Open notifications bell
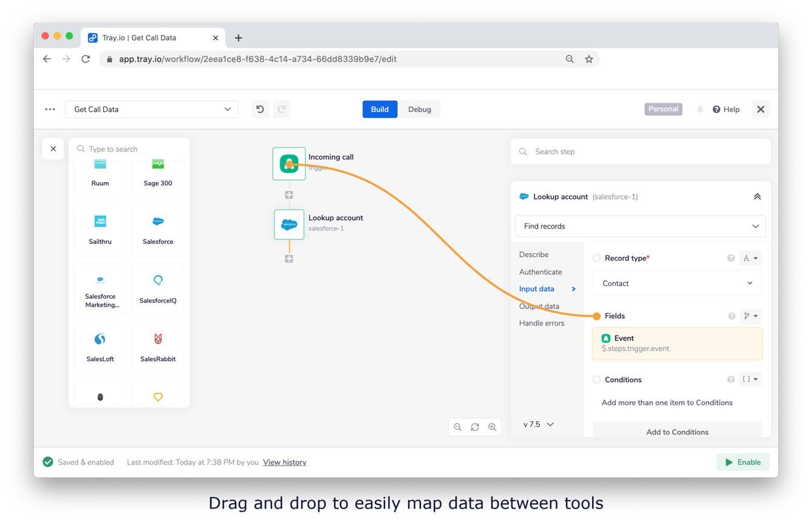812x522 pixels. tap(700, 109)
